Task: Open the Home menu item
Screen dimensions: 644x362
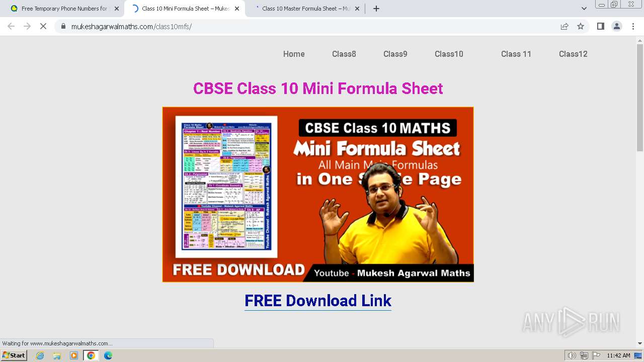Action: click(x=294, y=54)
